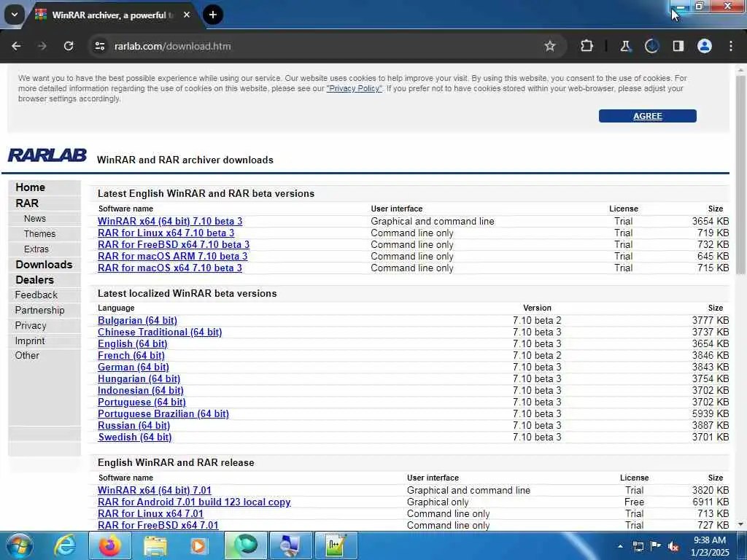
Task: Download RAR for Linux x64 7.10 beta 3
Action: coord(166,233)
